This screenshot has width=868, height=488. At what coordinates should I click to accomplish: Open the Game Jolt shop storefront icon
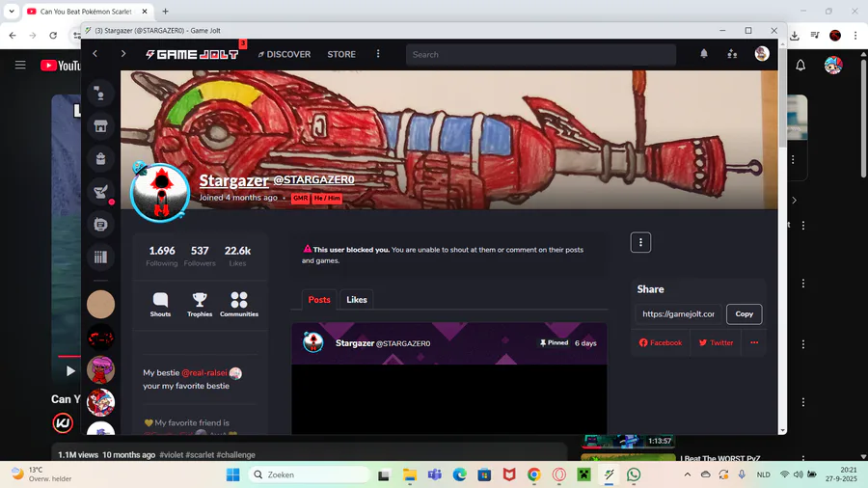100,126
